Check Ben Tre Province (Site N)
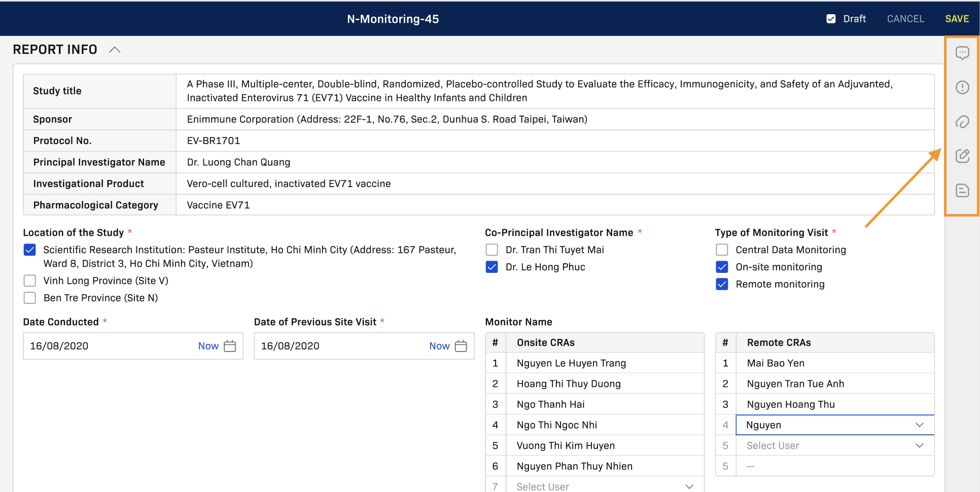 tap(30, 298)
